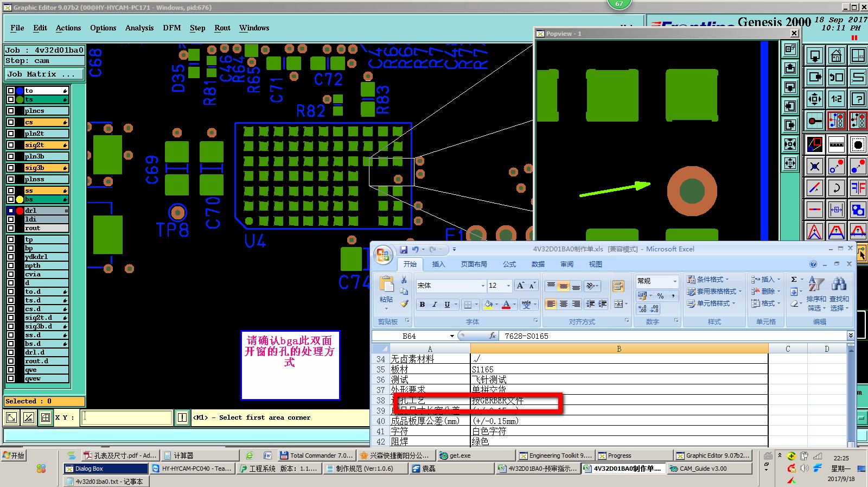
Task: Toggle checkbox for layer 'rout'
Action: (x=11, y=228)
